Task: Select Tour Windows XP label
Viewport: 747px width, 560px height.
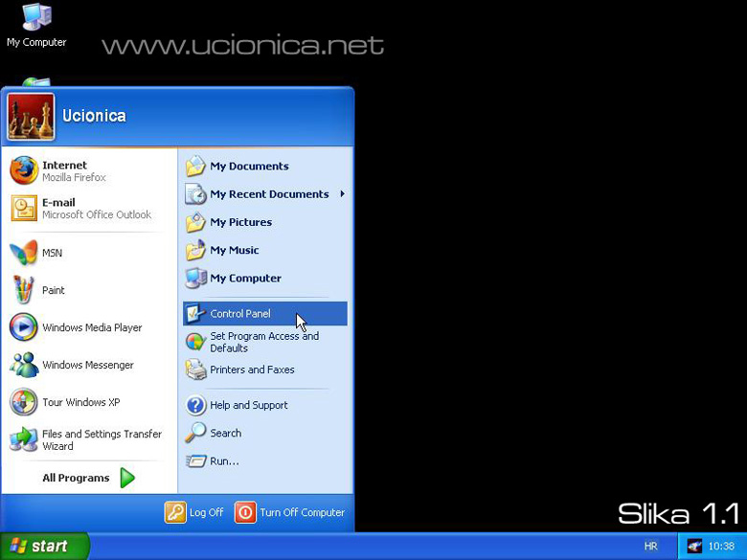Action: pyautogui.click(x=81, y=402)
